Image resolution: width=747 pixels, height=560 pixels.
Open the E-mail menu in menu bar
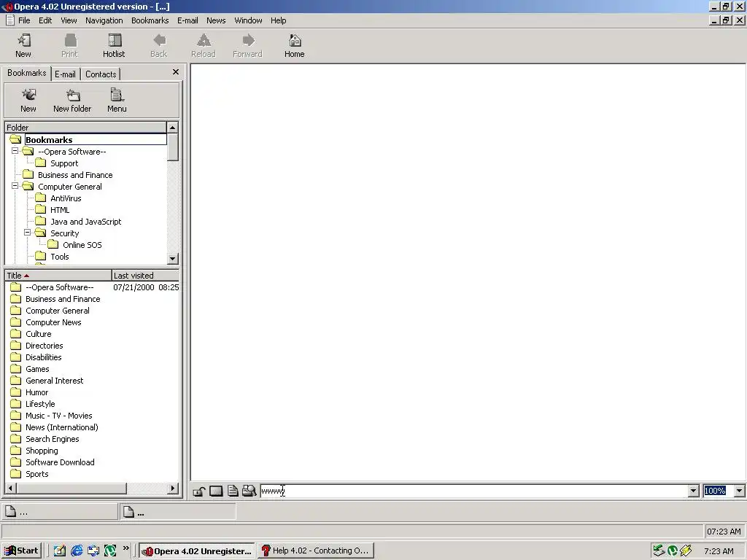(x=187, y=20)
